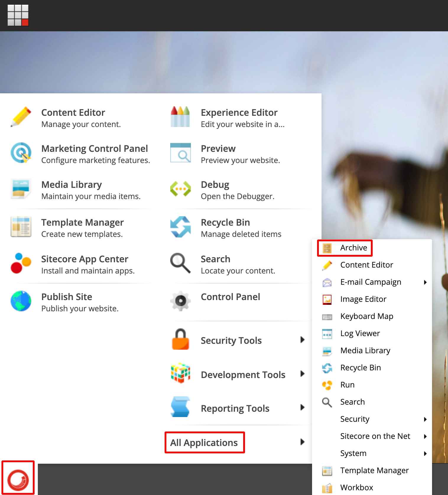Click the Image Editor icon in submenu
This screenshot has height=495, width=448.
327,299
